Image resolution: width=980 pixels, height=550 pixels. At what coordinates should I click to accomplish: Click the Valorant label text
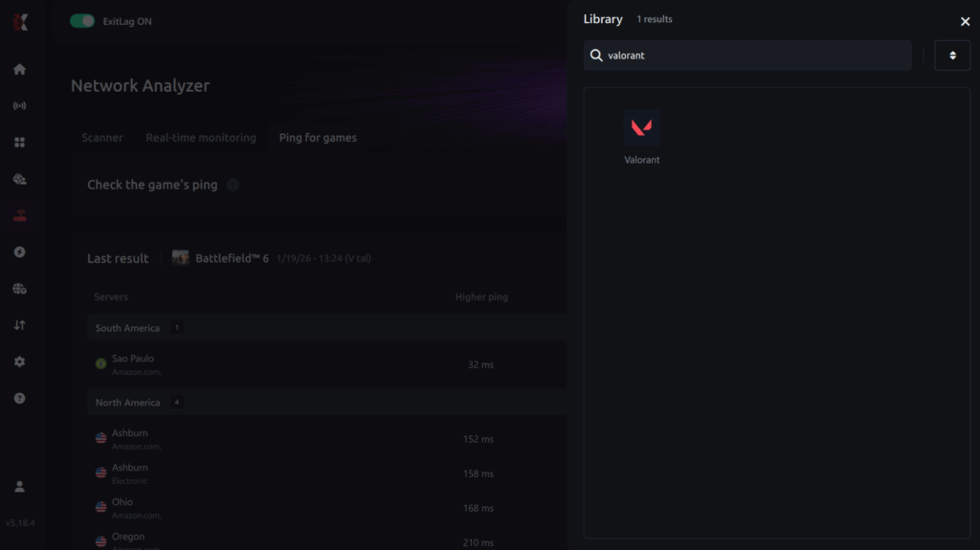(x=642, y=160)
